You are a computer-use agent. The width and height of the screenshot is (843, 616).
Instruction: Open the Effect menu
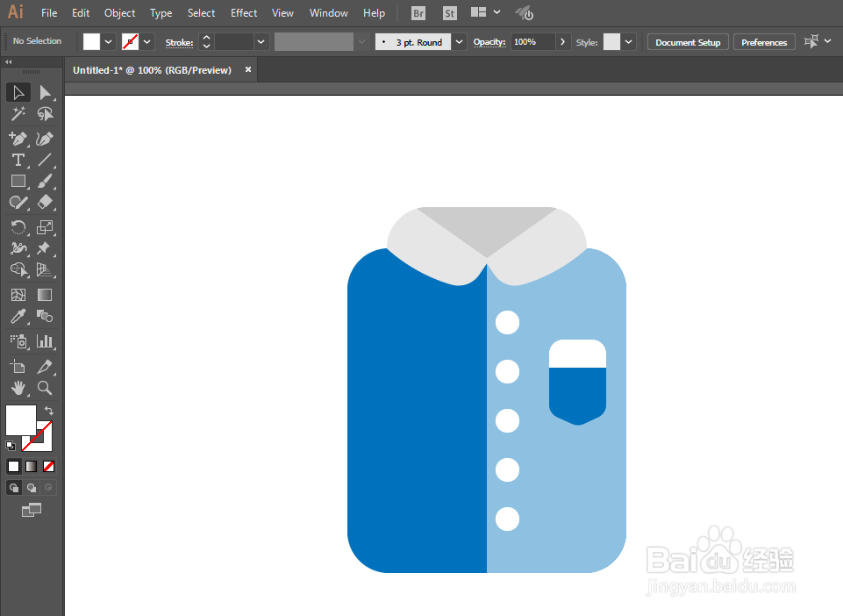click(244, 13)
